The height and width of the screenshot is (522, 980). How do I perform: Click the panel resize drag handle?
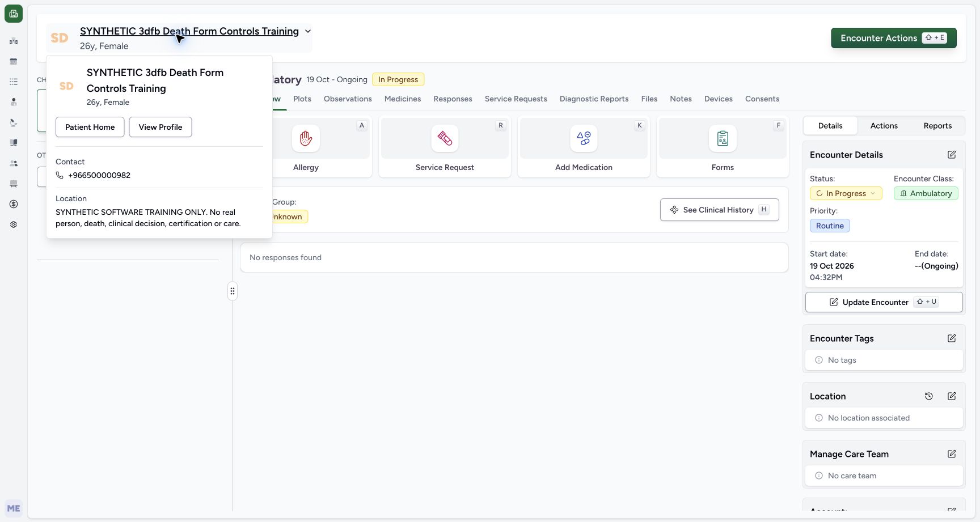[233, 291]
